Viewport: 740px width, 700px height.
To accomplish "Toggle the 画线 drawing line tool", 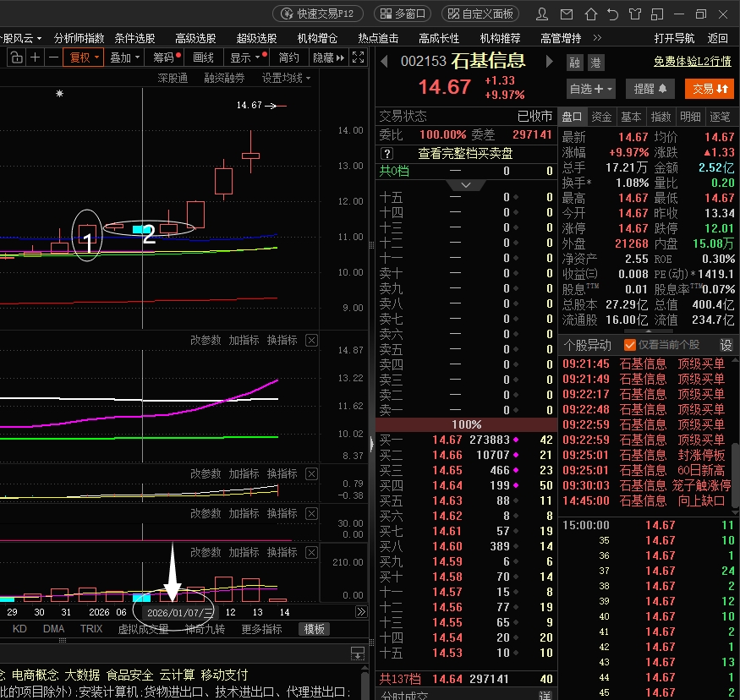I will point(204,57).
